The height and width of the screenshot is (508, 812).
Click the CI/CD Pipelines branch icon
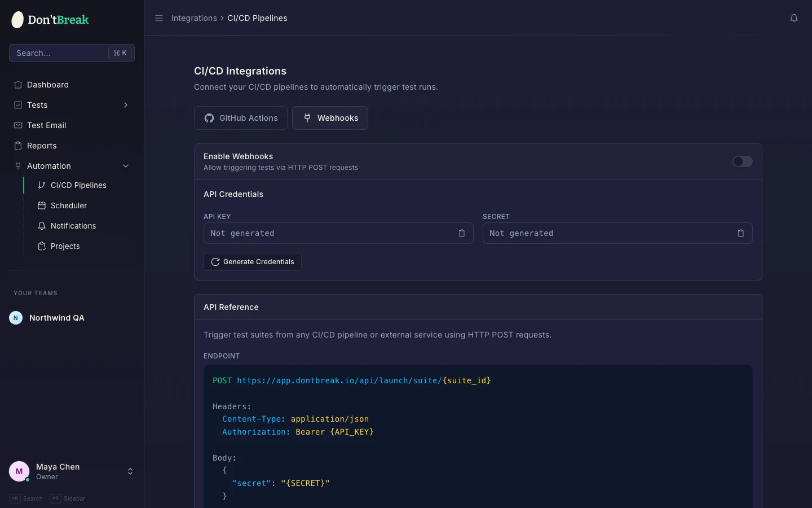coord(42,185)
